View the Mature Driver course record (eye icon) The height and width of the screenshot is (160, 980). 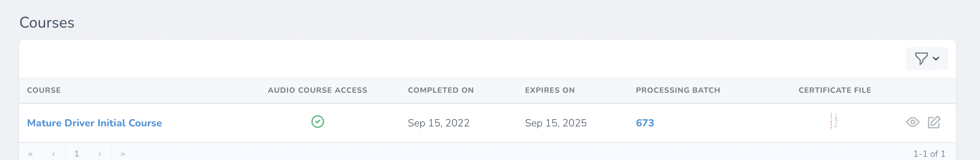click(912, 122)
